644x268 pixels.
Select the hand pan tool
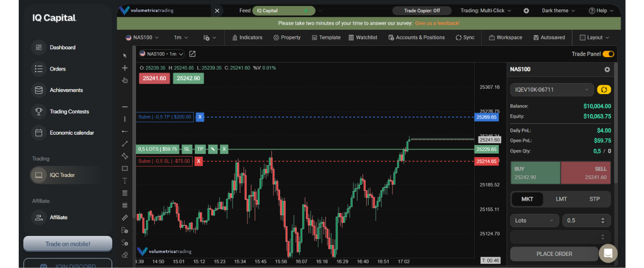pyautogui.click(x=125, y=80)
